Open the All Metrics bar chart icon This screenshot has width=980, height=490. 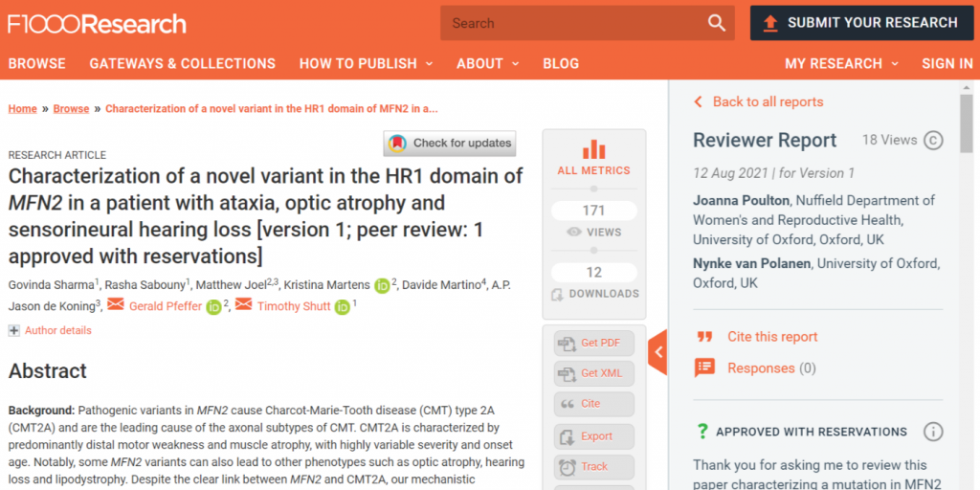click(593, 149)
